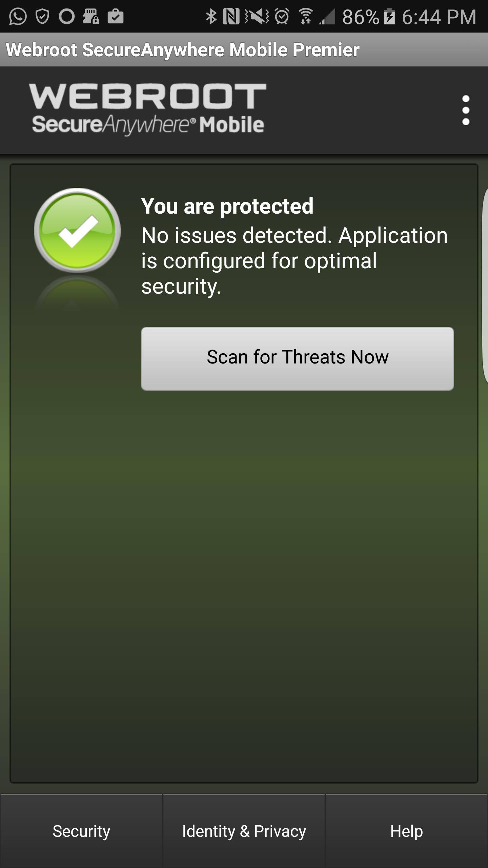Select the Help tab
Image resolution: width=488 pixels, height=868 pixels.
coord(406,831)
